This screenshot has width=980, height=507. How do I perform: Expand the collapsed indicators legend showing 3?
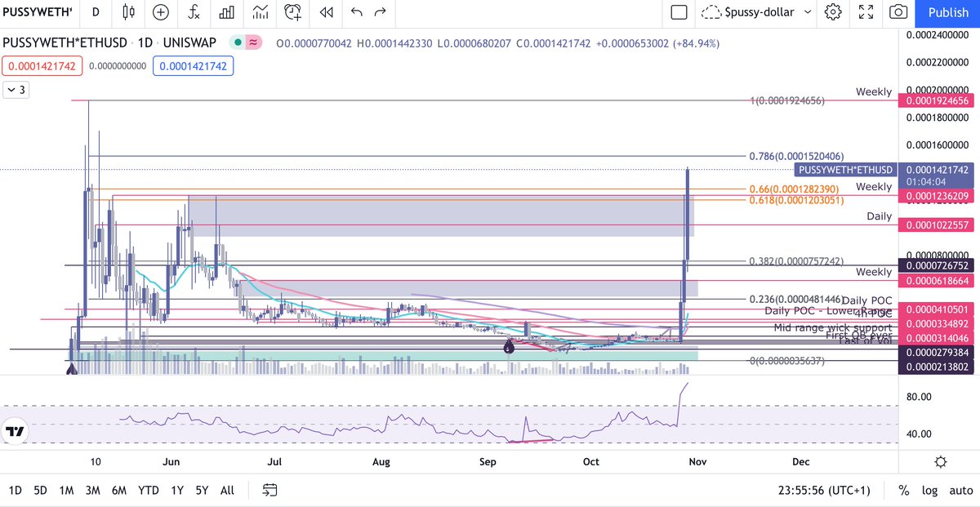pyautogui.click(x=16, y=91)
